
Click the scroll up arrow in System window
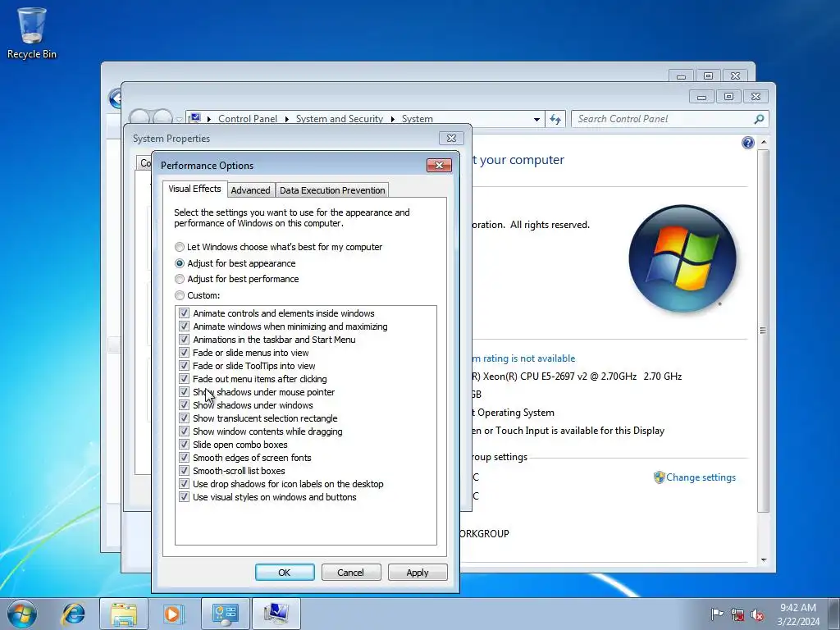coord(764,143)
